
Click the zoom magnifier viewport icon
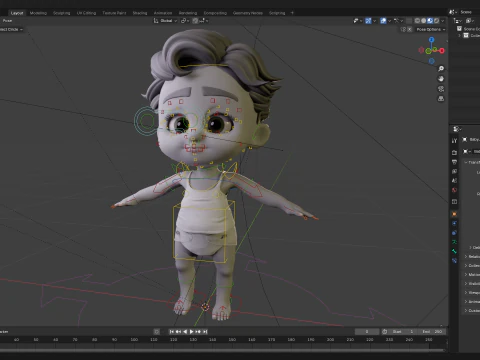(441, 69)
